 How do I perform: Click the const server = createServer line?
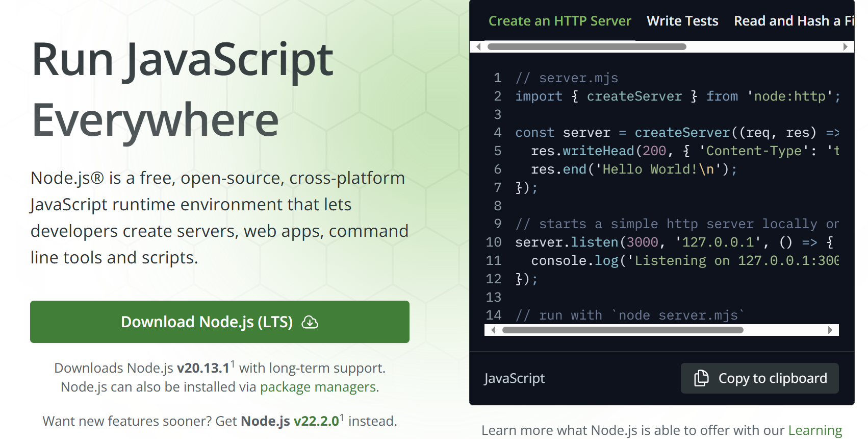[677, 133]
